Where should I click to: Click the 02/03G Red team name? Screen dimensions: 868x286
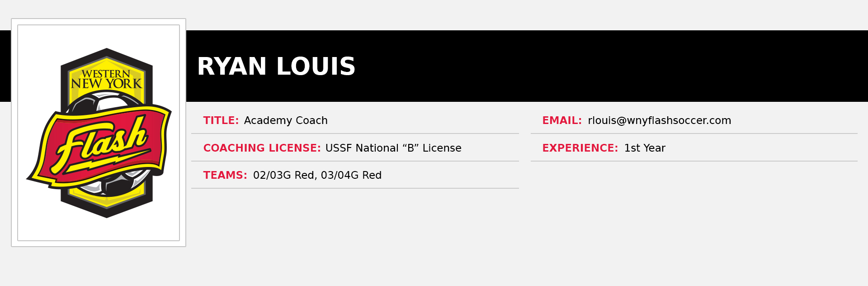tap(284, 175)
